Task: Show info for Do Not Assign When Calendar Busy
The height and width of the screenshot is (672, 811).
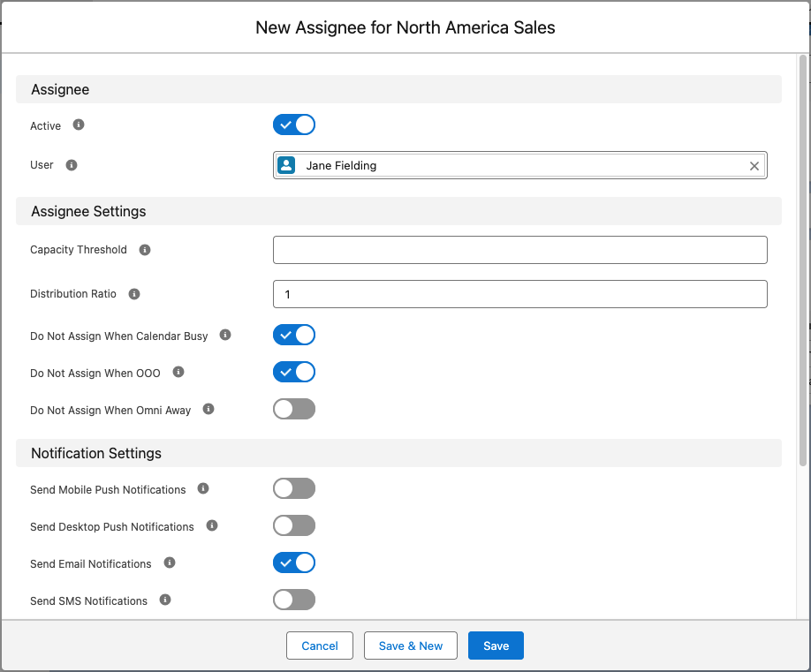Action: (x=225, y=335)
